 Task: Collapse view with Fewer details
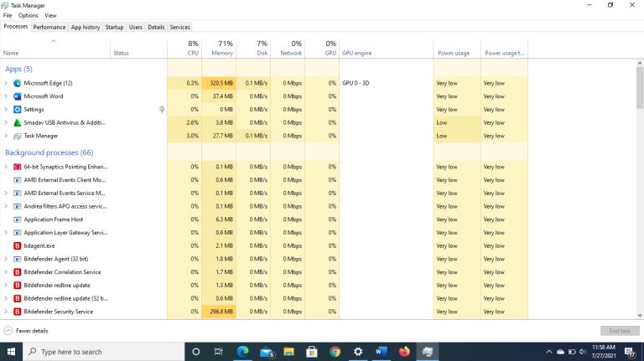pyautogui.click(x=26, y=331)
